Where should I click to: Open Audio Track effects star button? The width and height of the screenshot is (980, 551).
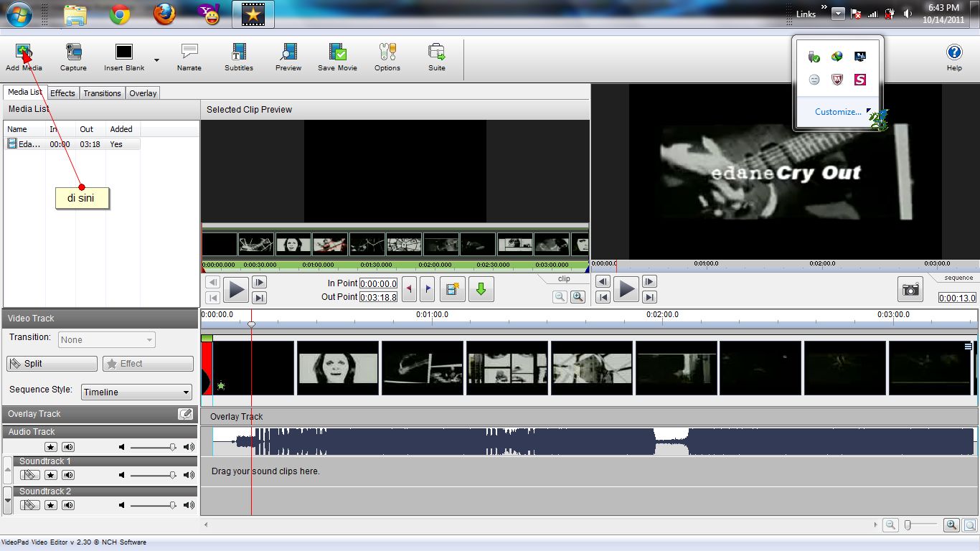(51, 447)
